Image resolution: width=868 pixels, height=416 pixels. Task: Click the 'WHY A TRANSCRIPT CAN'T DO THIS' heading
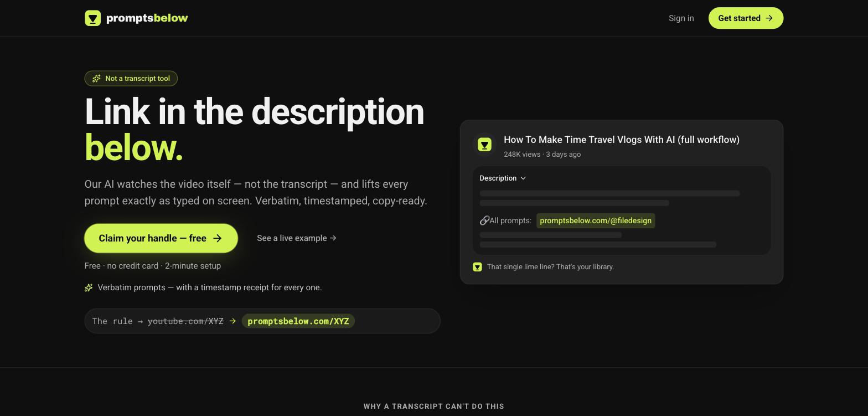pos(434,407)
